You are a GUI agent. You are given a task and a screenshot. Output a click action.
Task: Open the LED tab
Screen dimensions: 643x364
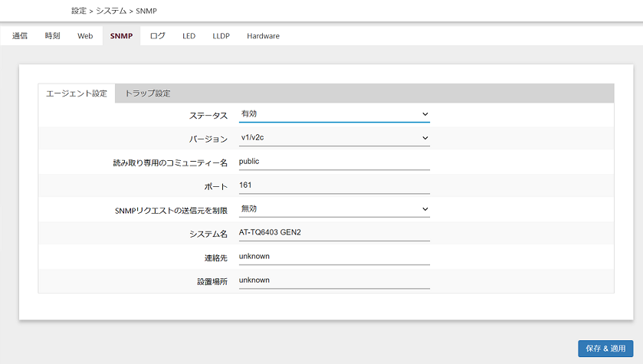coord(189,36)
